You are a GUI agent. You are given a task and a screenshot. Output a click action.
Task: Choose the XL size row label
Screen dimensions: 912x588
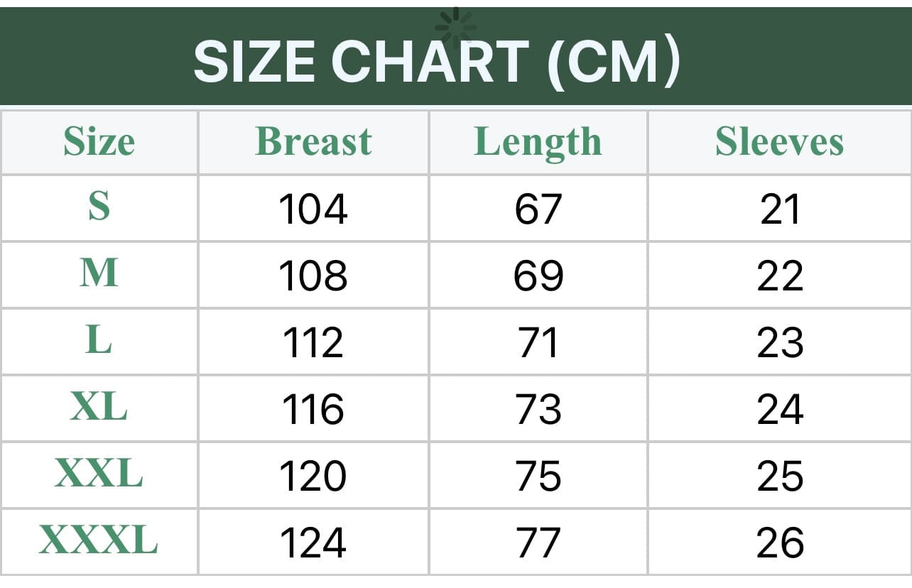click(x=99, y=408)
